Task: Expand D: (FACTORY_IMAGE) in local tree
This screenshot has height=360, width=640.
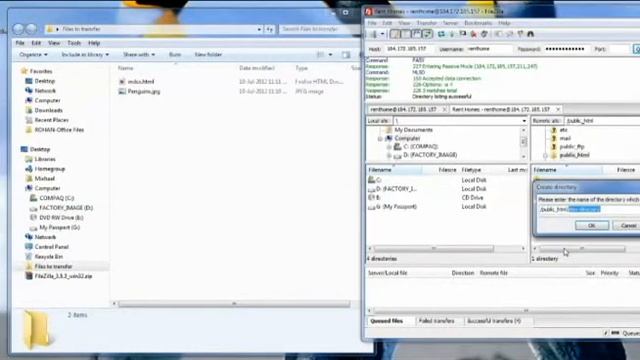Action: point(389,156)
